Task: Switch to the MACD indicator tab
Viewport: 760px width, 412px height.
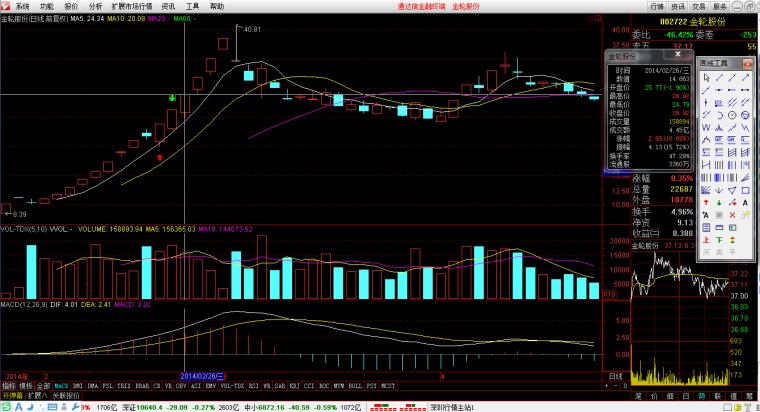Action: [62, 385]
